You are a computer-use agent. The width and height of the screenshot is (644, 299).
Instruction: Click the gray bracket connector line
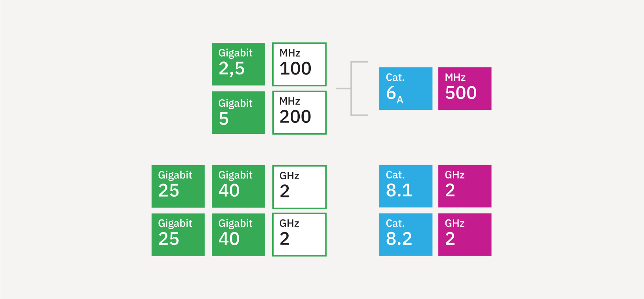point(352,89)
